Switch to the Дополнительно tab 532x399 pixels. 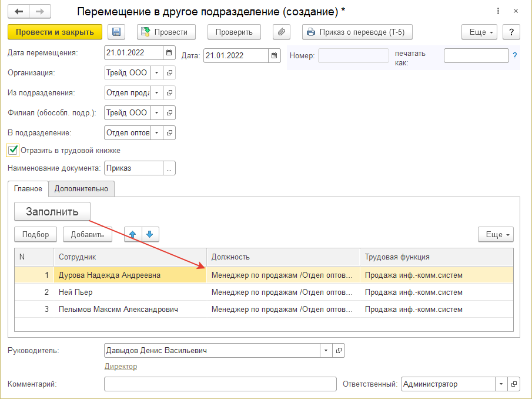(81, 188)
